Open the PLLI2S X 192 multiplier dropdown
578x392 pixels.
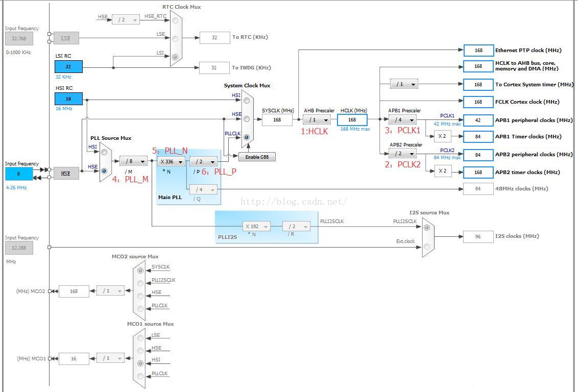[x=256, y=226]
